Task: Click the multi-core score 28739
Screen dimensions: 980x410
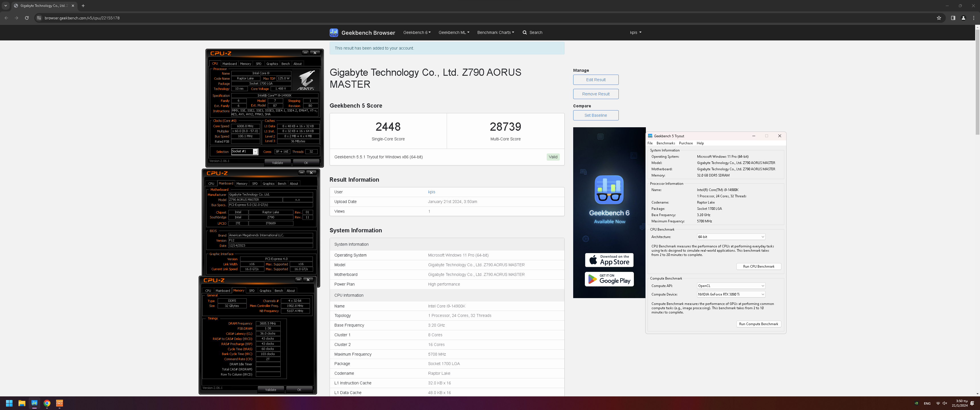Action: (x=505, y=127)
